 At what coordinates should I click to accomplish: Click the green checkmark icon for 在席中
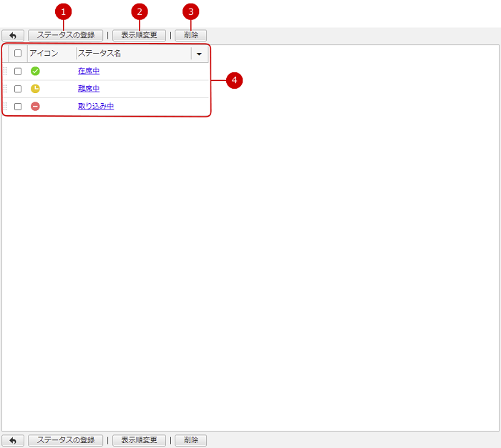tap(35, 71)
